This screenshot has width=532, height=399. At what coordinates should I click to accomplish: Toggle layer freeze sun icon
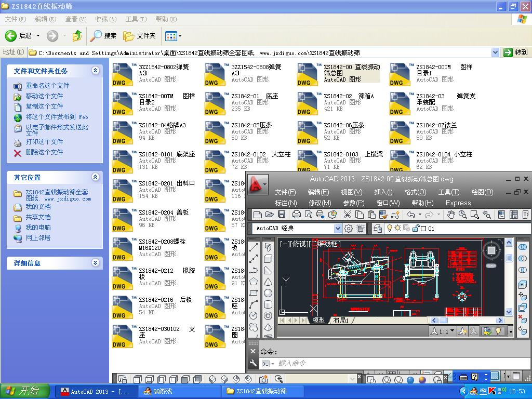pos(397,229)
